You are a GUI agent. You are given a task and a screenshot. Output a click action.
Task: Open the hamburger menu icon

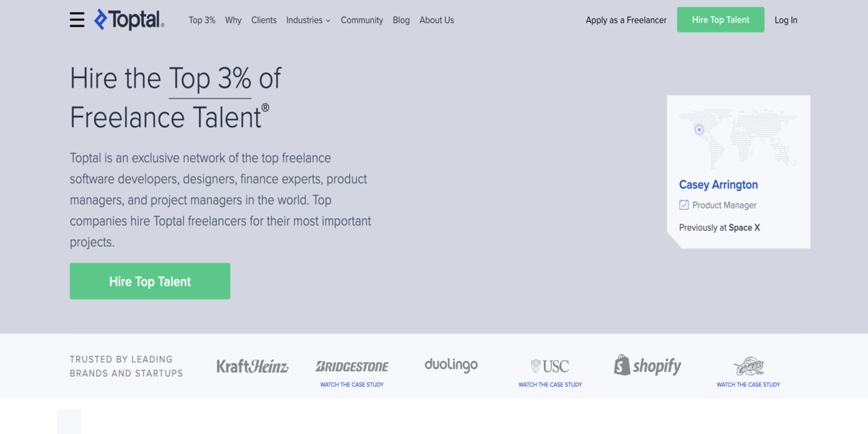click(x=77, y=20)
